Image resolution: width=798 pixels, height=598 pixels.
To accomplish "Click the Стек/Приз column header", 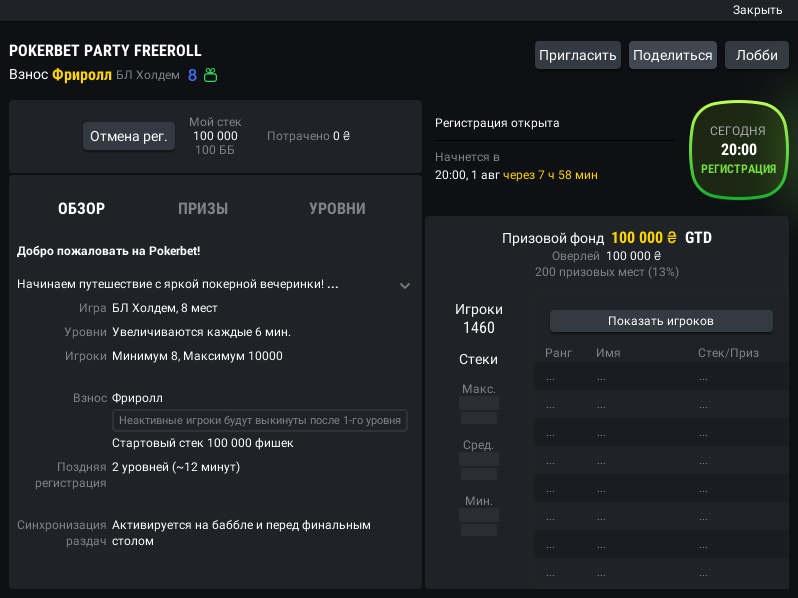I will (728, 353).
